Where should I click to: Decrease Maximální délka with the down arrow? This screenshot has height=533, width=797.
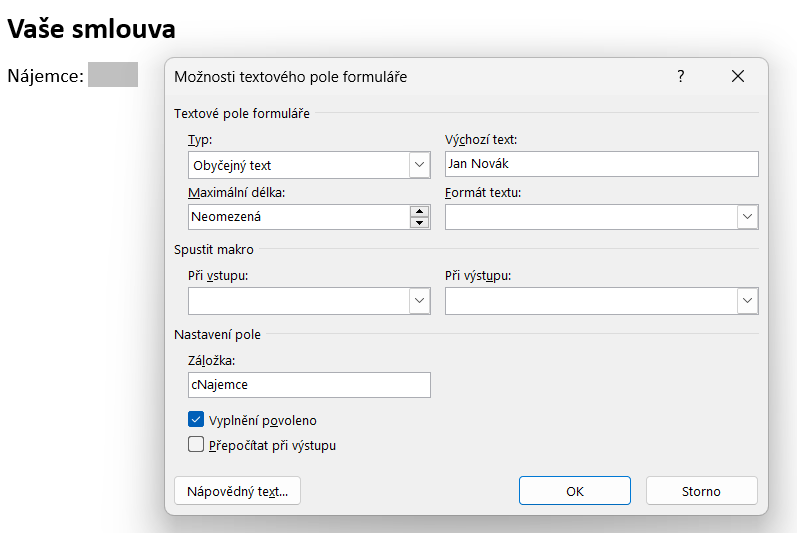click(x=419, y=223)
